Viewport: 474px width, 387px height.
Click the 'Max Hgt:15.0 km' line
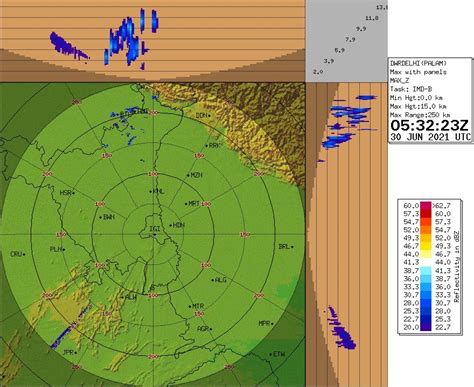418,106
